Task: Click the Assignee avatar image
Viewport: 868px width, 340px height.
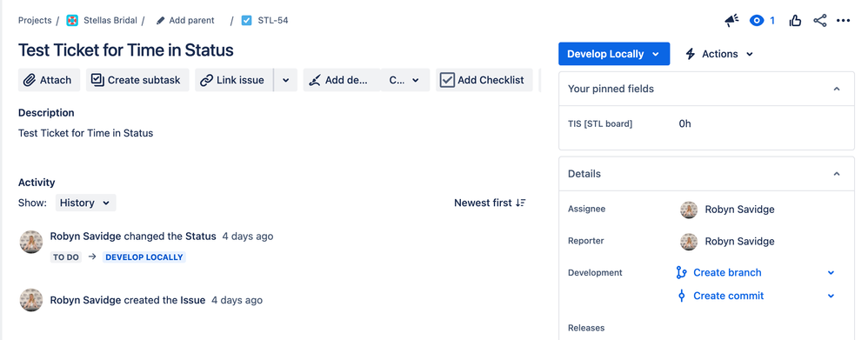Action: (x=689, y=210)
